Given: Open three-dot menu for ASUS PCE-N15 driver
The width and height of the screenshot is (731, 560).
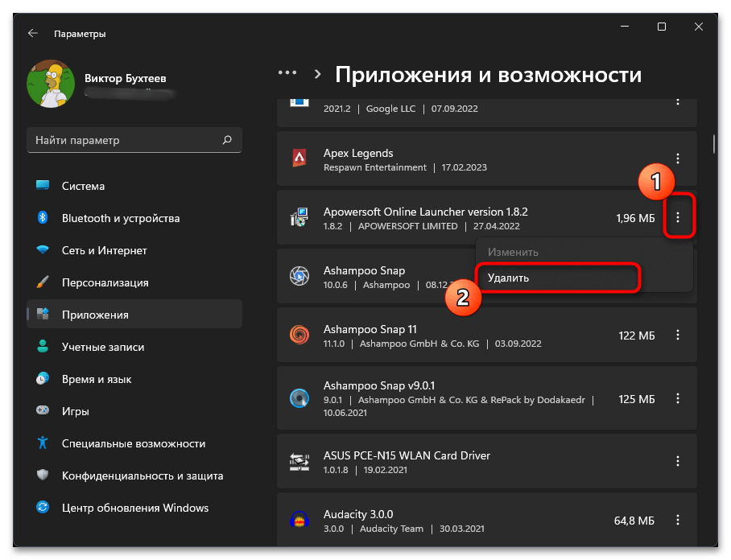Looking at the screenshot, I should (x=677, y=461).
